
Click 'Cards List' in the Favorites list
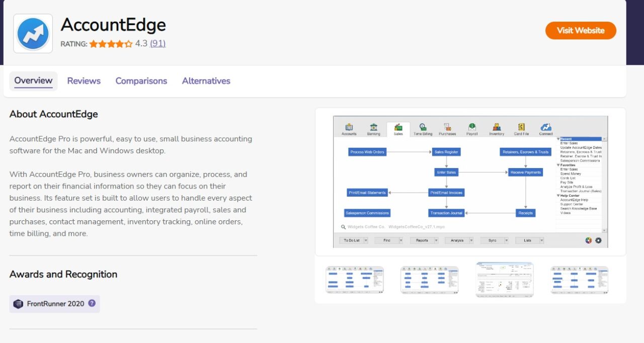(x=568, y=178)
